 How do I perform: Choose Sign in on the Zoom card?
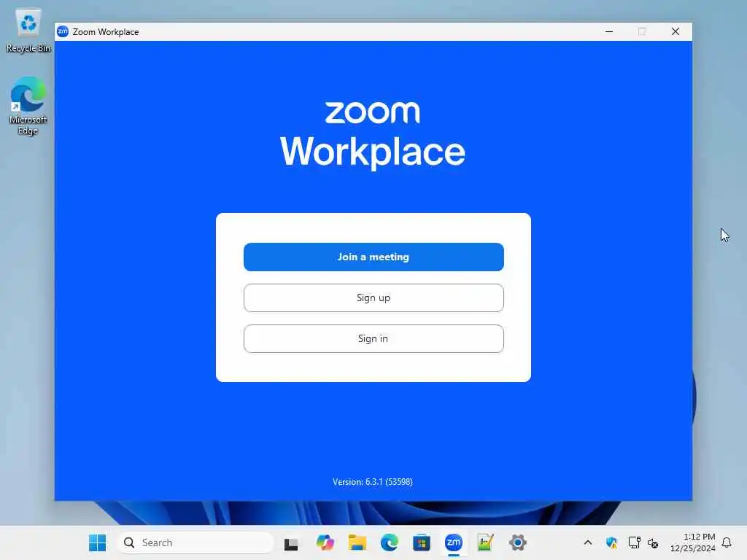(x=373, y=338)
